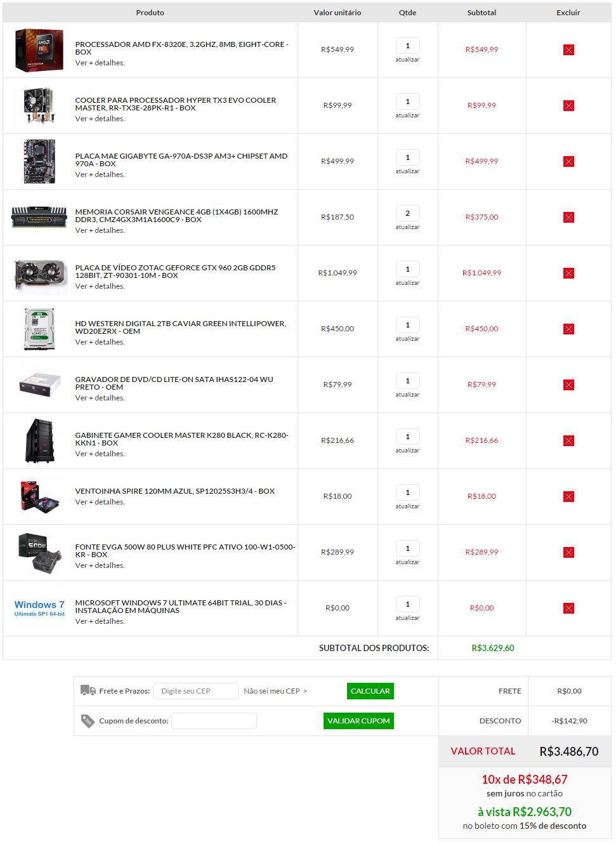The height and width of the screenshot is (844, 616).
Task: Delete the Cooler Master K280 case item
Action: click(x=568, y=441)
